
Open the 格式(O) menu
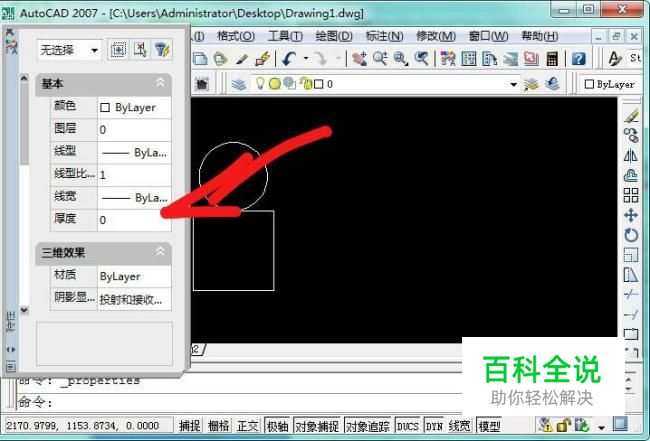click(x=236, y=36)
